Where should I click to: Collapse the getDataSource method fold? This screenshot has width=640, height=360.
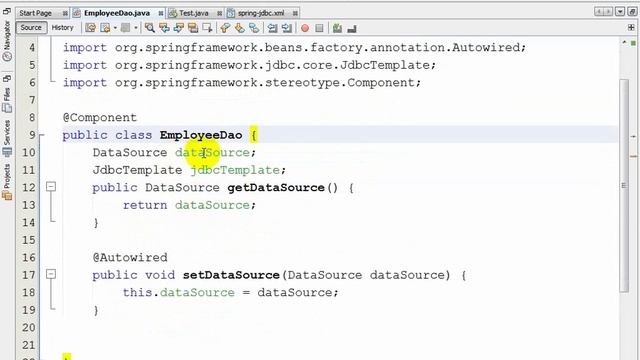51,187
